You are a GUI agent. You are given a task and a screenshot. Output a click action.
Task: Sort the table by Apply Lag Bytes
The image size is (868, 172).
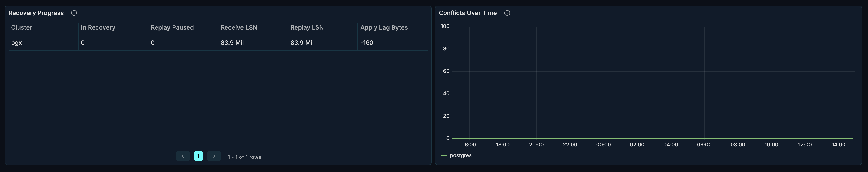click(x=384, y=27)
